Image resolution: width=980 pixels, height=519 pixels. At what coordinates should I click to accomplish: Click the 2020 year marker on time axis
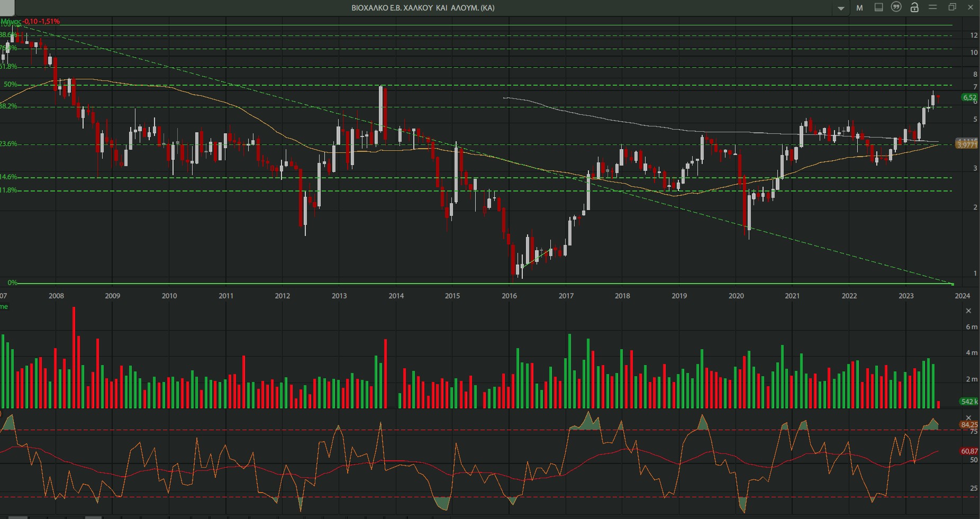736,296
